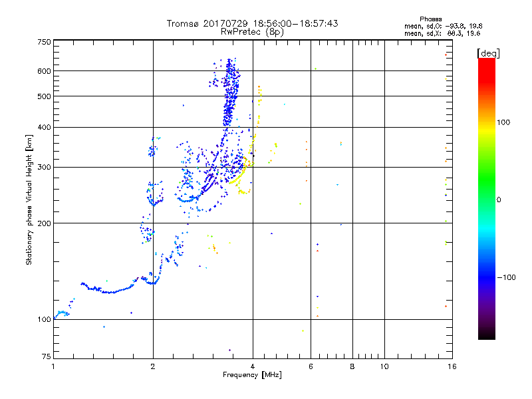Image resolution: width=532 pixels, height=399 pixels.
Task: Select the mean, sd,X: 88.3, 19.6 line
Action: [442, 33]
